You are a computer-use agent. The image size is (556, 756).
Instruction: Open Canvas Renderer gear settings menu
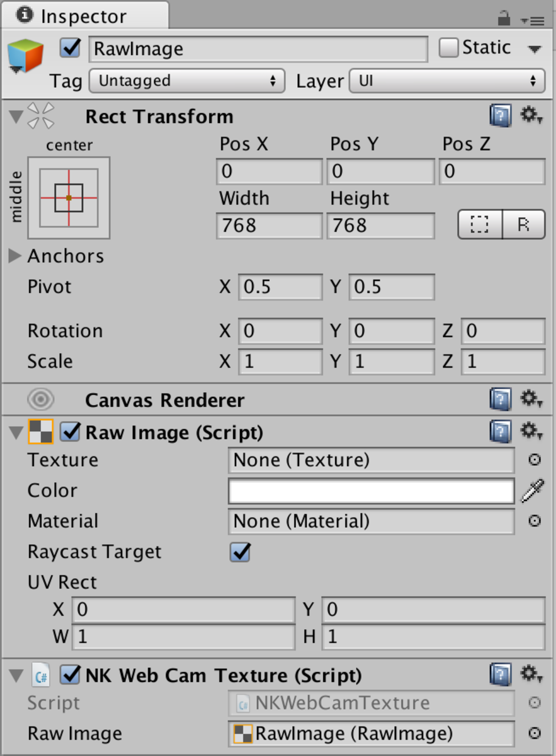coord(531,399)
